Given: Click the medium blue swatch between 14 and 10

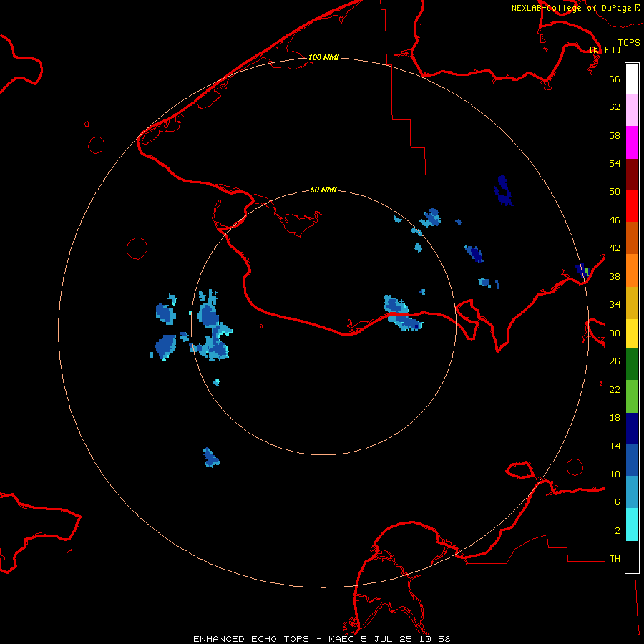Looking at the screenshot, I should click(632, 460).
